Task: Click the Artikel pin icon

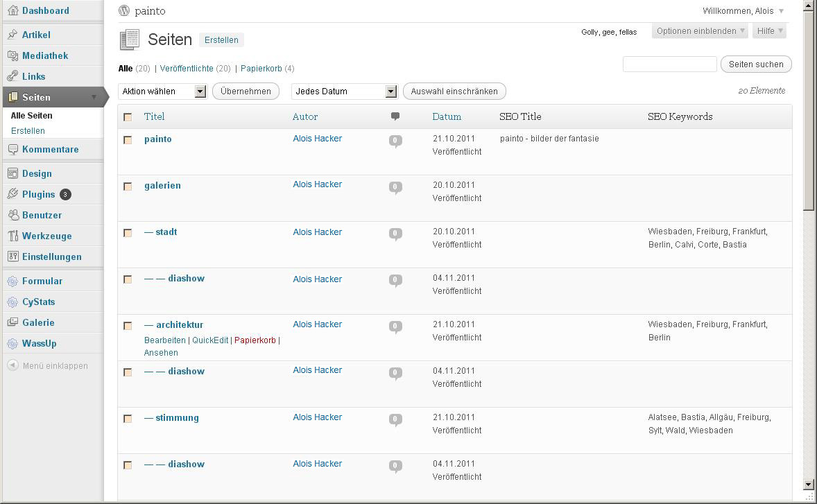Action: pyautogui.click(x=13, y=35)
